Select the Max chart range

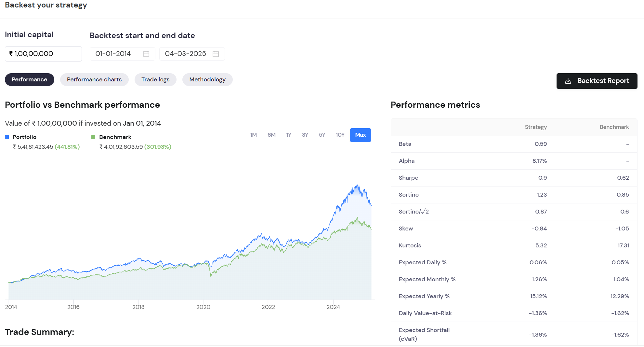(360, 135)
